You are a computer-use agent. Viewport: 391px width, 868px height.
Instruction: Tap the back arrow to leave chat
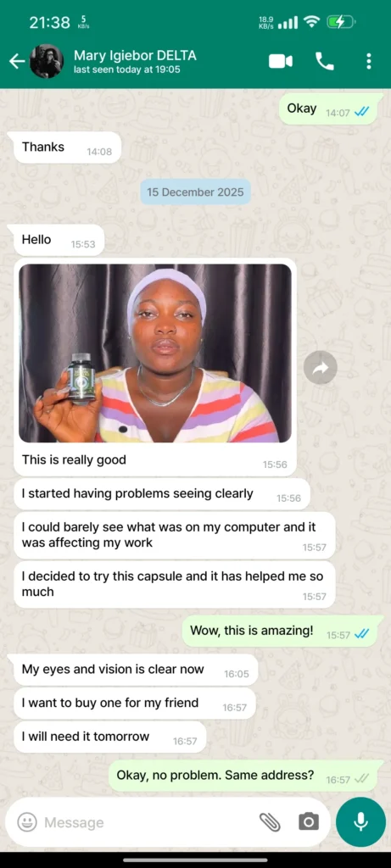(17, 61)
